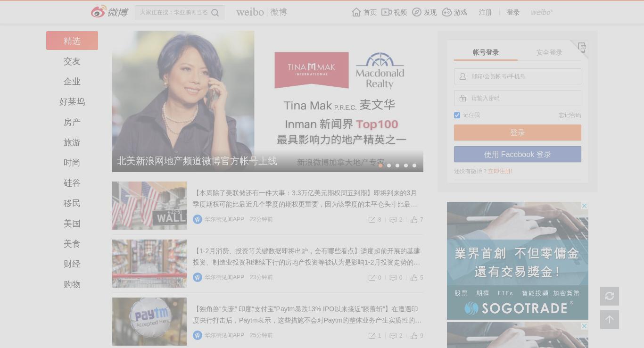Open the supermarket cart thumbnail

149,264
